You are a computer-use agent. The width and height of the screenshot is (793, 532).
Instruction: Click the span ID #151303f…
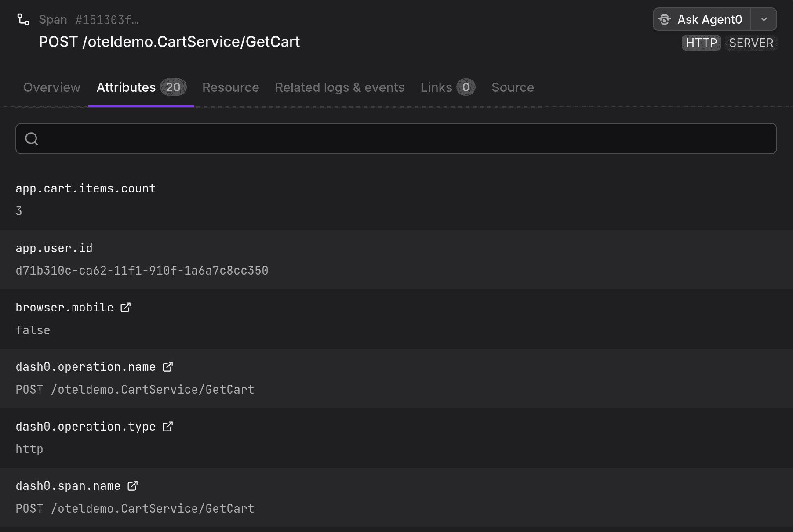coord(107,20)
